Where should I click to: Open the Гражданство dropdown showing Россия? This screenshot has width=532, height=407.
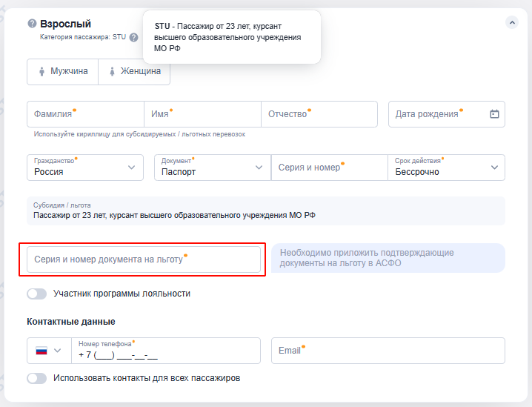[85, 168]
